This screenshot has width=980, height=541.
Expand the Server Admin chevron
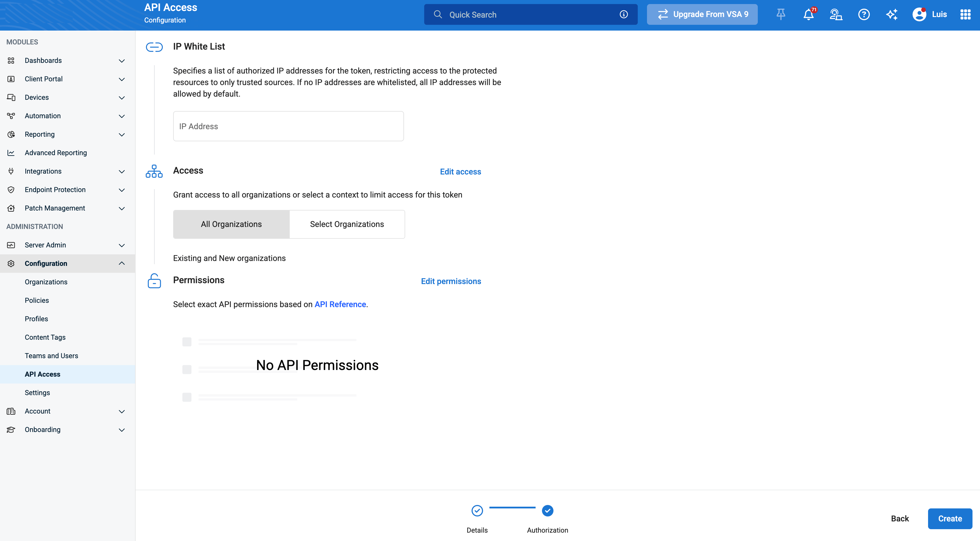click(122, 245)
